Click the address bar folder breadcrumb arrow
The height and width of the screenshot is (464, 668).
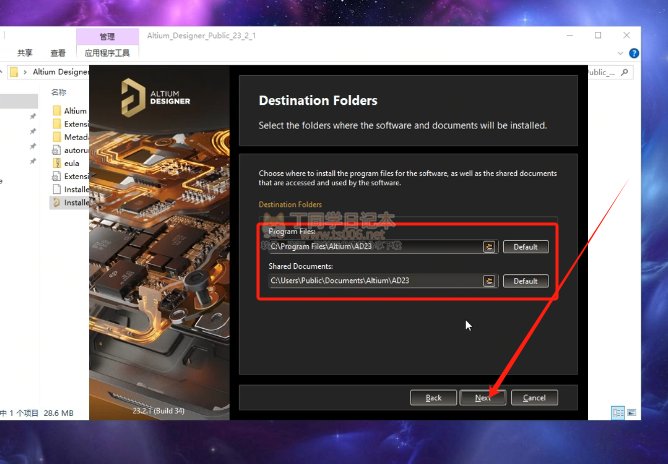point(25,72)
